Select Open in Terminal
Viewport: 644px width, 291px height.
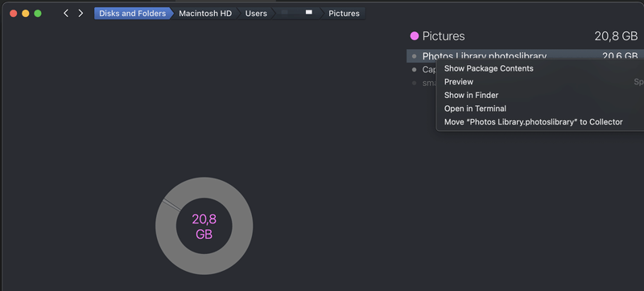coord(475,109)
